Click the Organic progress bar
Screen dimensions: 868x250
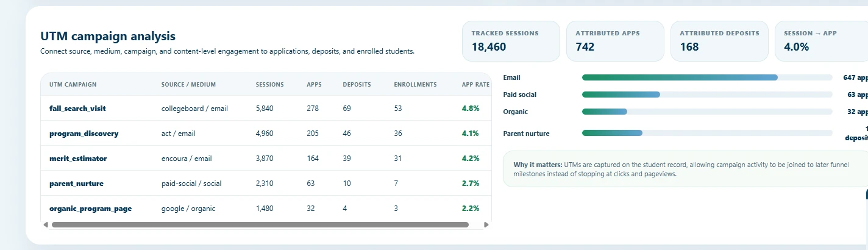pyautogui.click(x=707, y=112)
